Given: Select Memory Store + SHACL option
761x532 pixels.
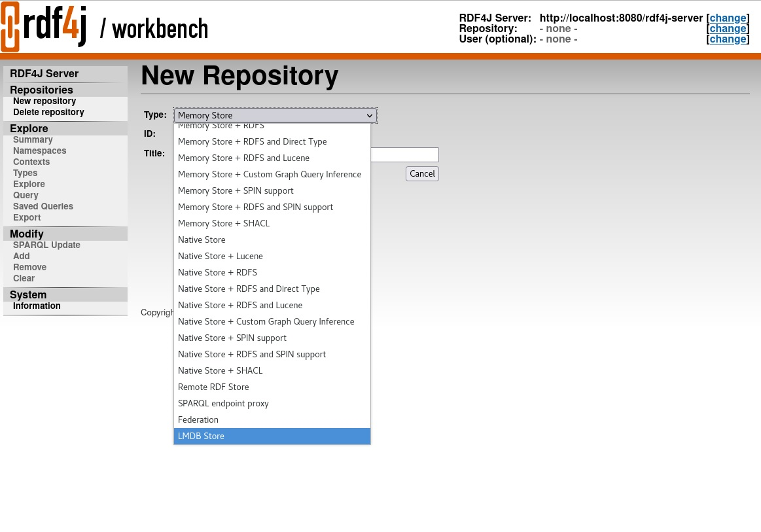Looking at the screenshot, I should click(272, 224).
